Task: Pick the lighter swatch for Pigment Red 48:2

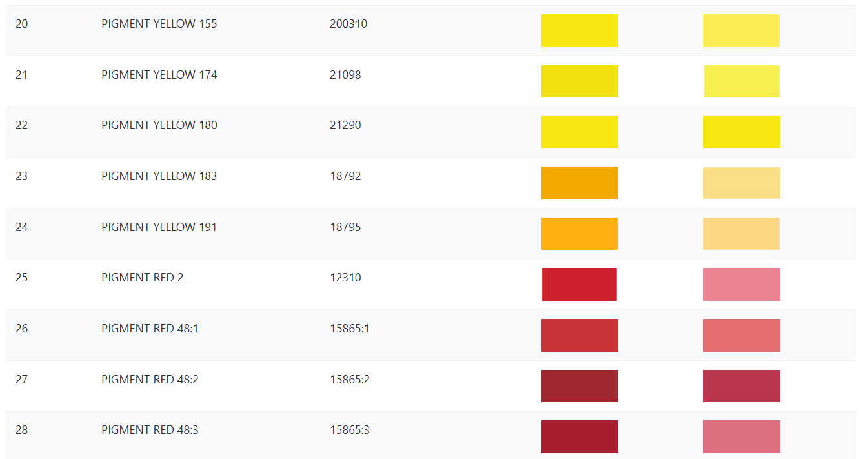Action: pyautogui.click(x=742, y=386)
